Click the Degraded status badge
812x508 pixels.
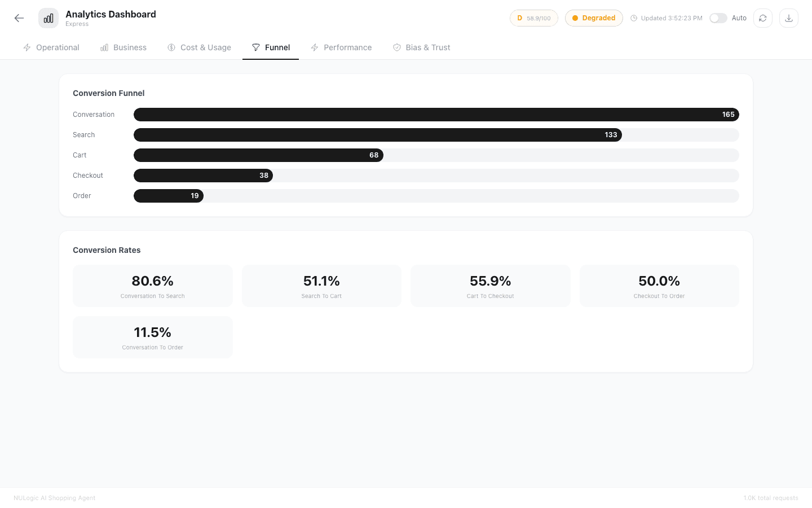594,18
